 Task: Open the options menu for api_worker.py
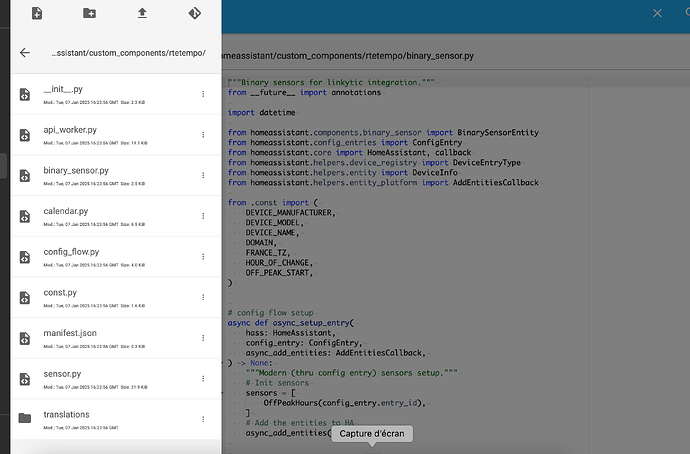pyautogui.click(x=203, y=134)
